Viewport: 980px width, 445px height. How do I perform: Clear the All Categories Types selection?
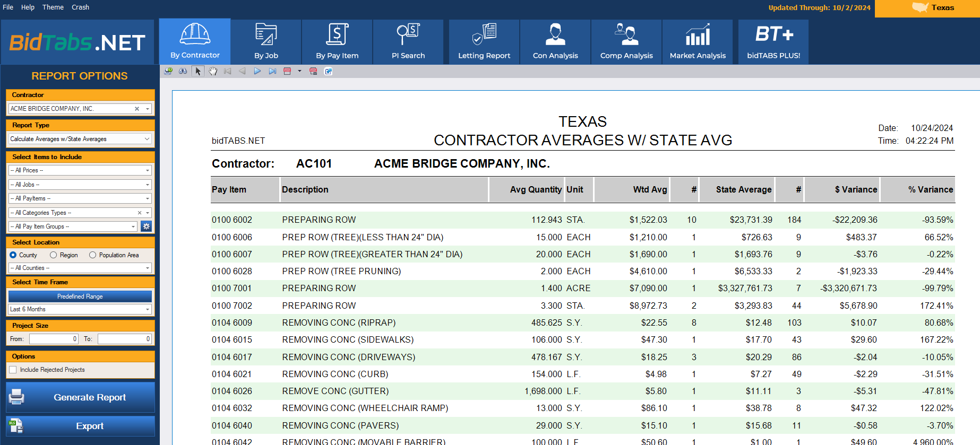(140, 213)
